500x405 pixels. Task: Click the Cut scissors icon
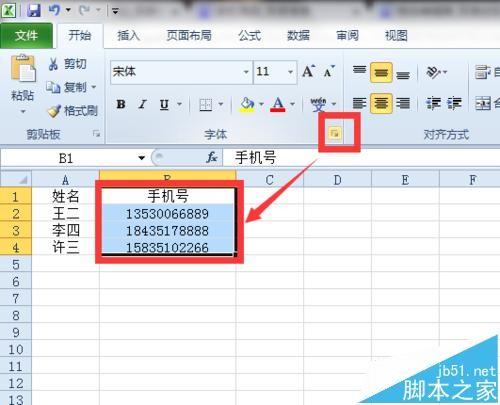pyautogui.click(x=53, y=64)
